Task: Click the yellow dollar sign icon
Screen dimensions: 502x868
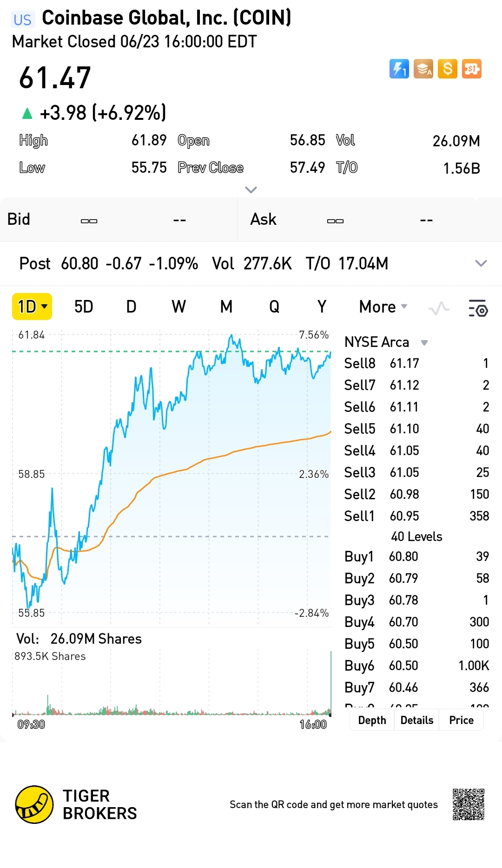Action: pos(448,69)
